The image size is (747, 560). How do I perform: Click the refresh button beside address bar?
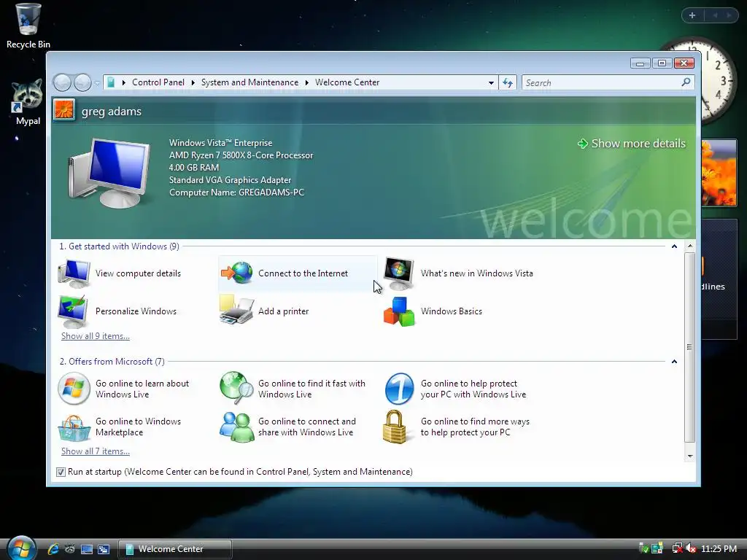click(x=508, y=83)
